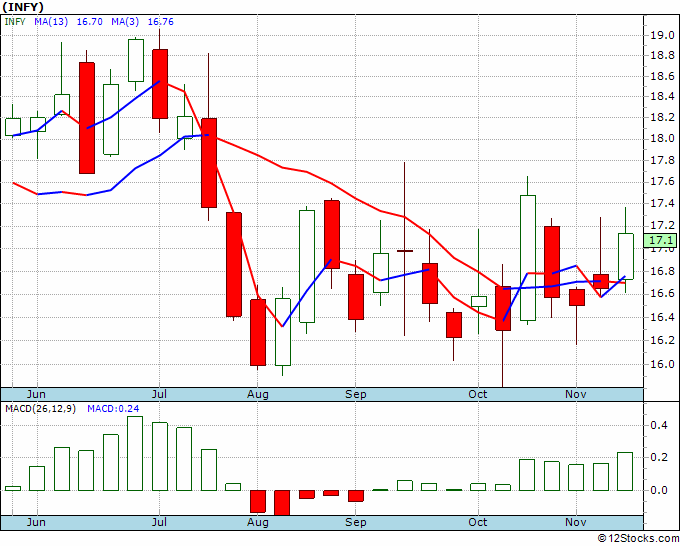Select the green INFY legend label
Image resolution: width=680 pixels, height=546 pixels.
click(x=15, y=22)
